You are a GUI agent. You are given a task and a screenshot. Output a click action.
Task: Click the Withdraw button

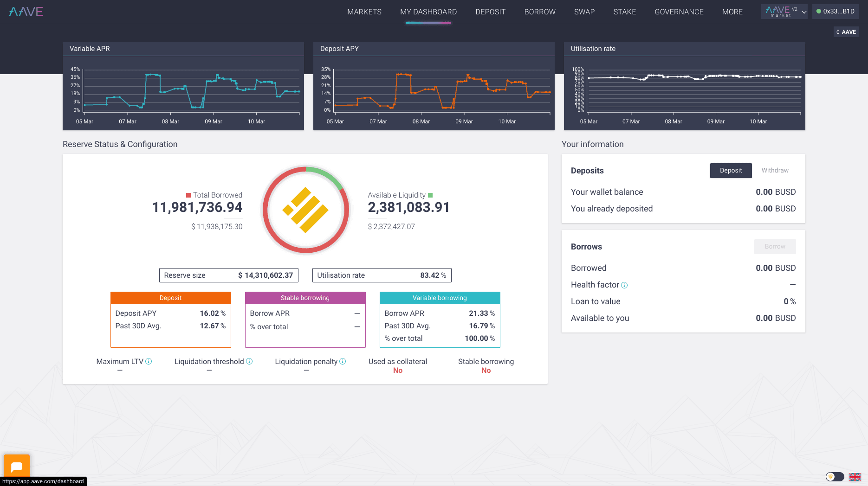tap(775, 170)
